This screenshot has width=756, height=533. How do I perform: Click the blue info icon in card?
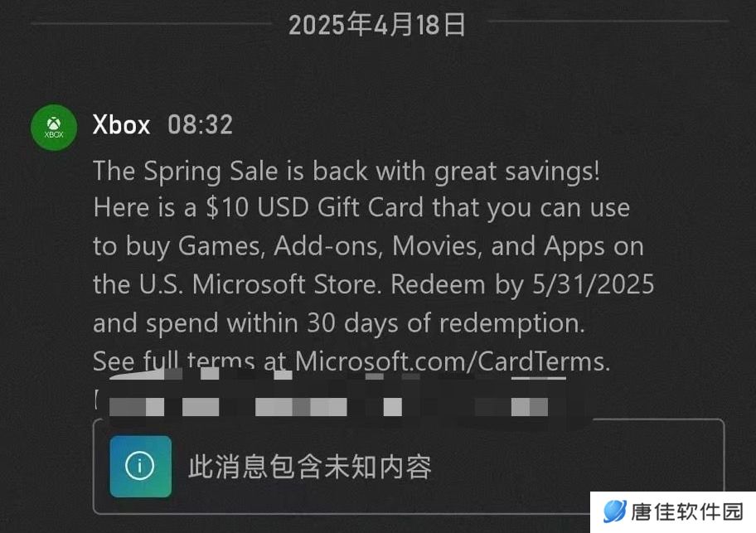pyautogui.click(x=140, y=466)
